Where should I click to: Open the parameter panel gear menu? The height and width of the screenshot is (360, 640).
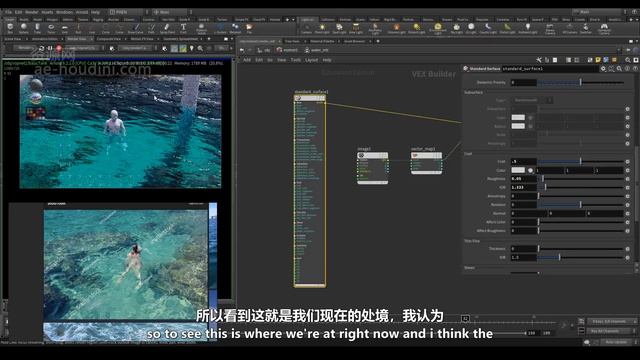(603, 69)
